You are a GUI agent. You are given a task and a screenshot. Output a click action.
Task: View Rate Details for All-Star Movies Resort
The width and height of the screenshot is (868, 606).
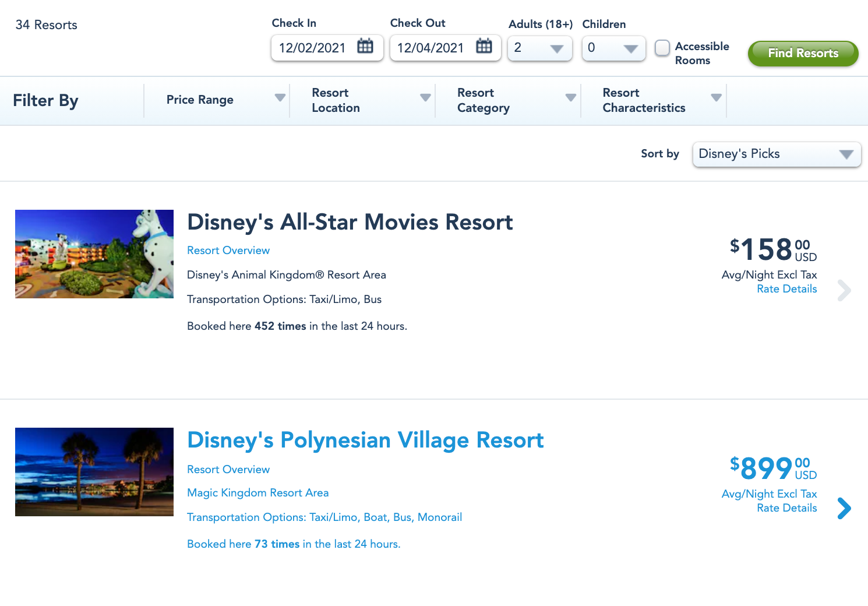tap(786, 289)
